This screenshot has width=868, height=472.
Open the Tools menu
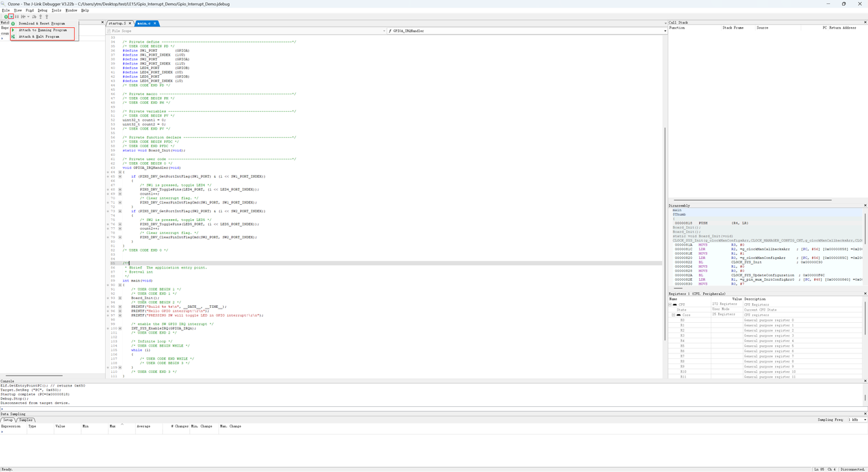(x=56, y=10)
